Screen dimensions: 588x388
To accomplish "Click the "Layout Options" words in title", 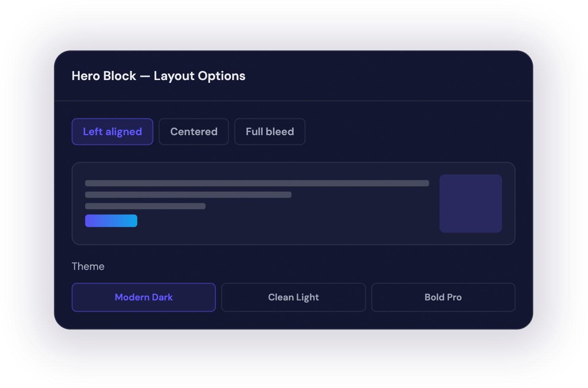I will pyautogui.click(x=199, y=76).
